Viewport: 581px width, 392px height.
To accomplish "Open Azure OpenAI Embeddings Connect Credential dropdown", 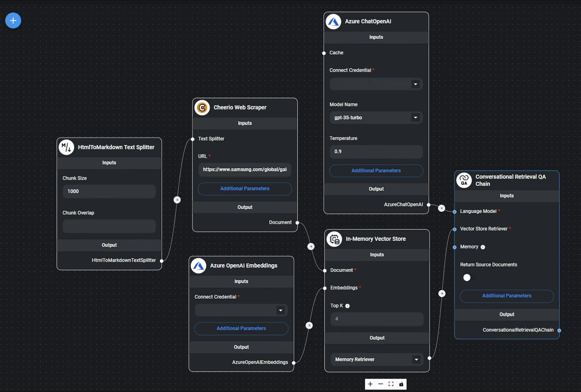I will click(x=241, y=310).
